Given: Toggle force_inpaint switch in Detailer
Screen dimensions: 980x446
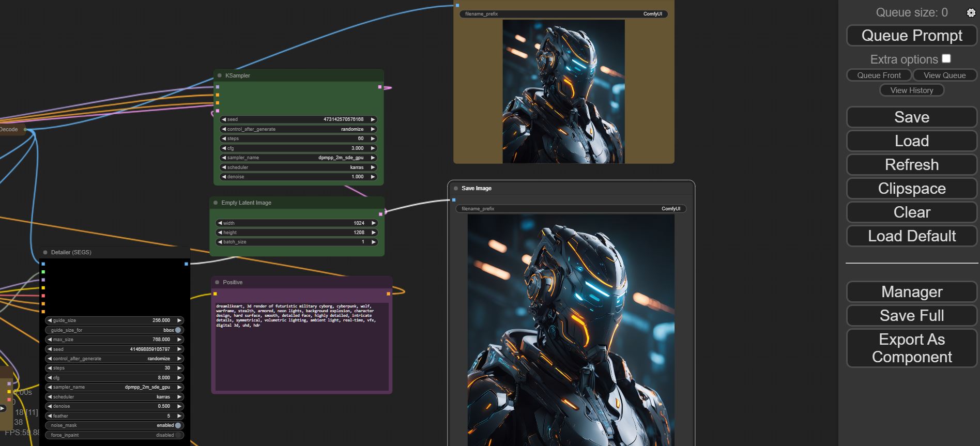Looking at the screenshot, I should pos(178,435).
